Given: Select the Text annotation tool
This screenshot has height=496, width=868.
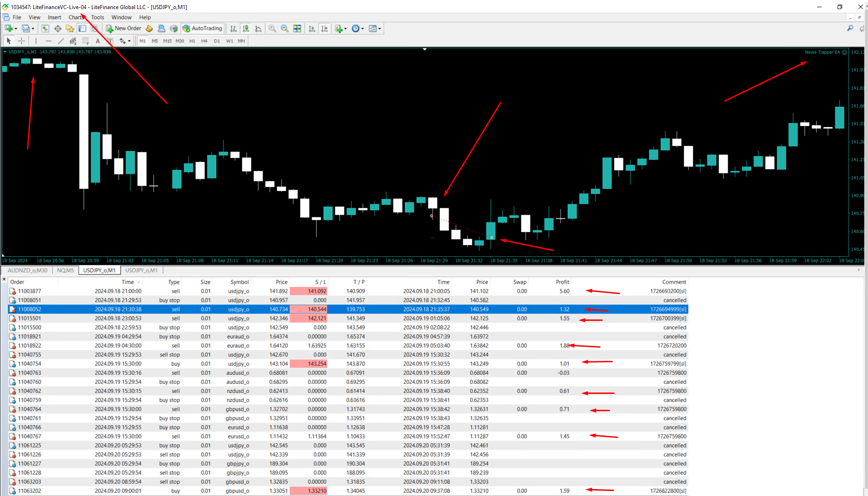Looking at the screenshot, I should click(x=98, y=41).
